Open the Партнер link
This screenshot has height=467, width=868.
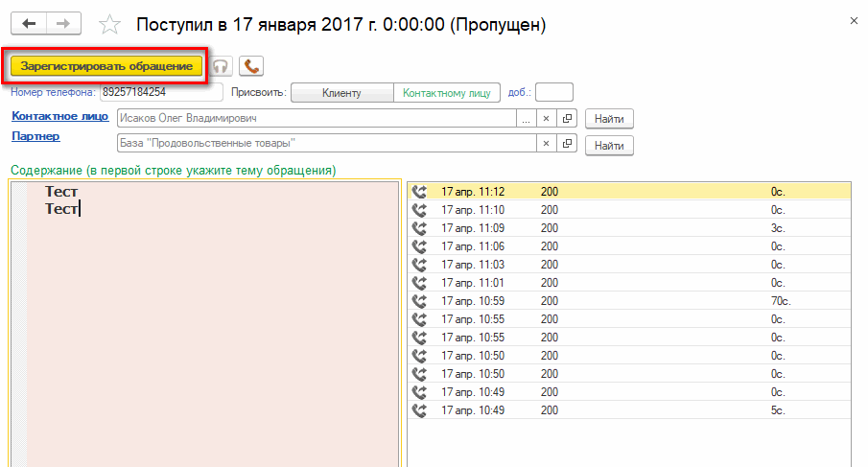pyautogui.click(x=35, y=136)
